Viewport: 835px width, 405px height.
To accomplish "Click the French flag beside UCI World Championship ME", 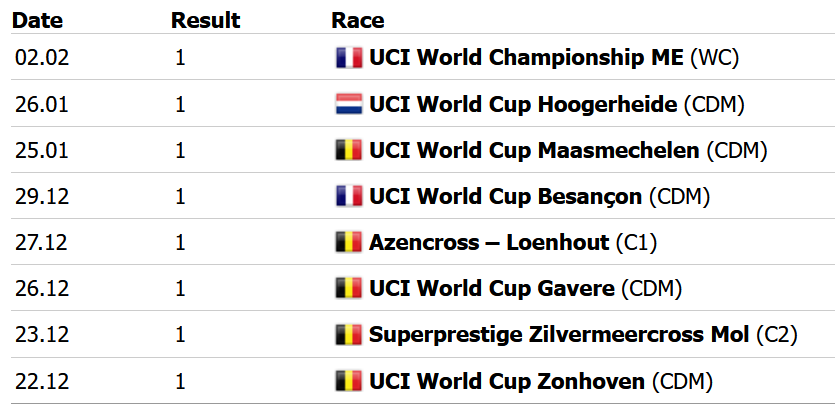I will point(348,58).
